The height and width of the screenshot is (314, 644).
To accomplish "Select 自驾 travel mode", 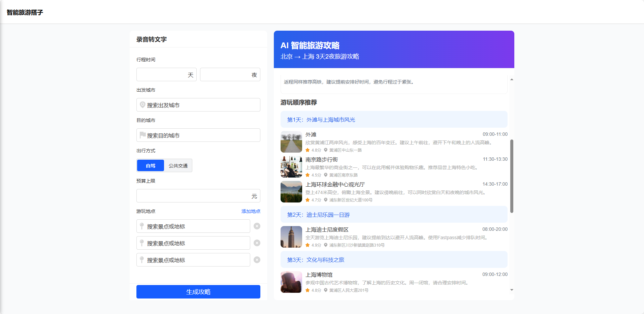I will [151, 165].
